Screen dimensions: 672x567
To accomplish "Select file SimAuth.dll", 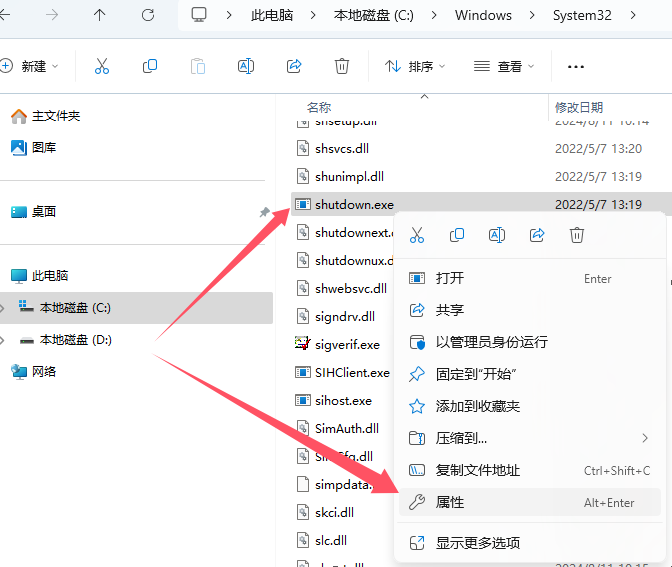I will 346,429.
